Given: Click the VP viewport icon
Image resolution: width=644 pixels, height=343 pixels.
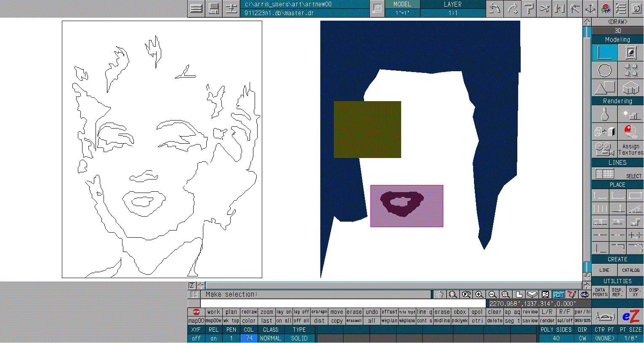Looking at the screenshot, I should (378, 8).
